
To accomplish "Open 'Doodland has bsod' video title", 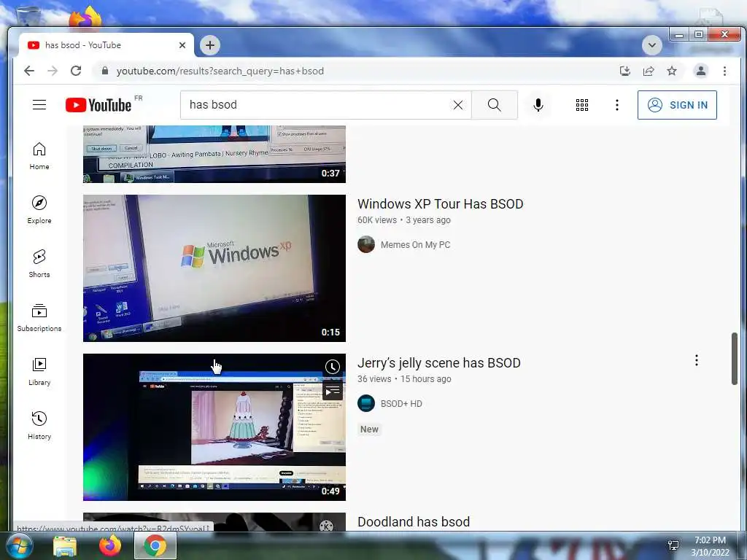I will click(x=414, y=522).
